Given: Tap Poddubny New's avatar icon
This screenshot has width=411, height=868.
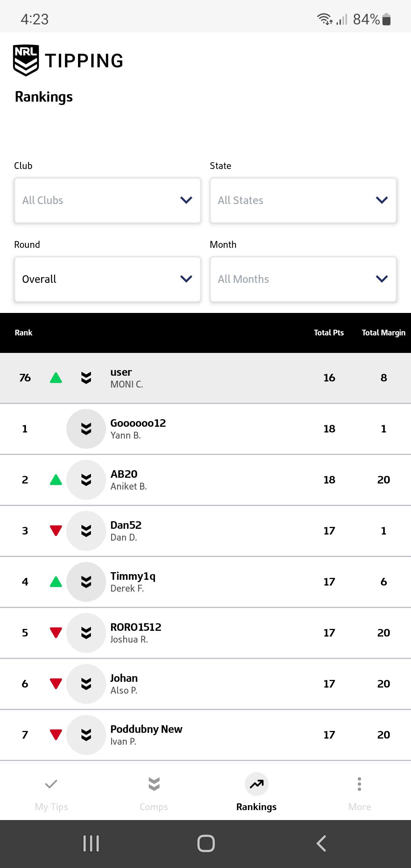Looking at the screenshot, I should click(x=86, y=735).
